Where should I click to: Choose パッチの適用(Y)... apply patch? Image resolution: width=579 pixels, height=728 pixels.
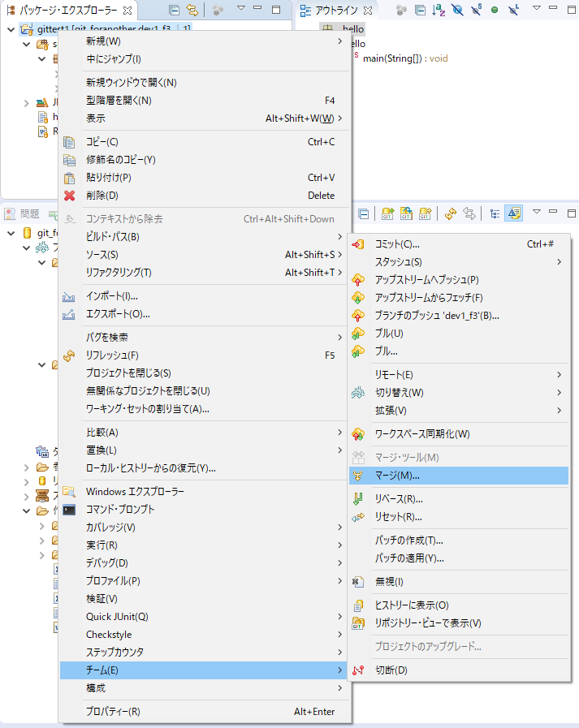click(459, 558)
